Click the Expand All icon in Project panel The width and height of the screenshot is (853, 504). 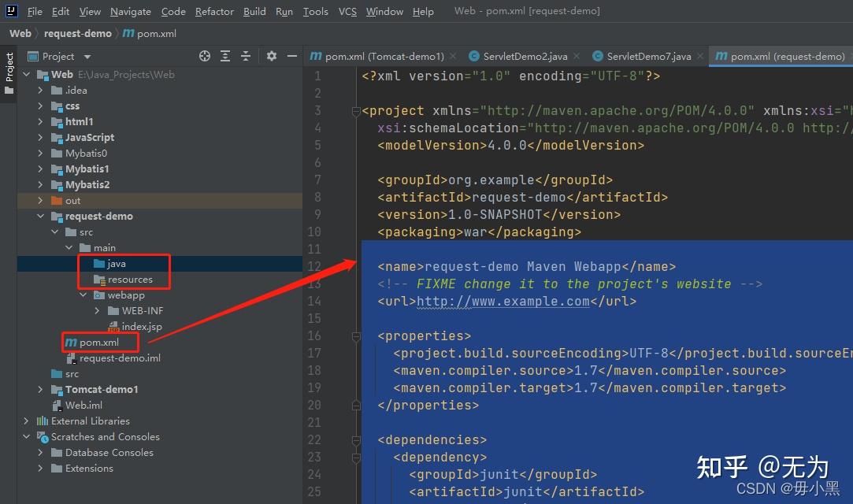pyautogui.click(x=225, y=56)
